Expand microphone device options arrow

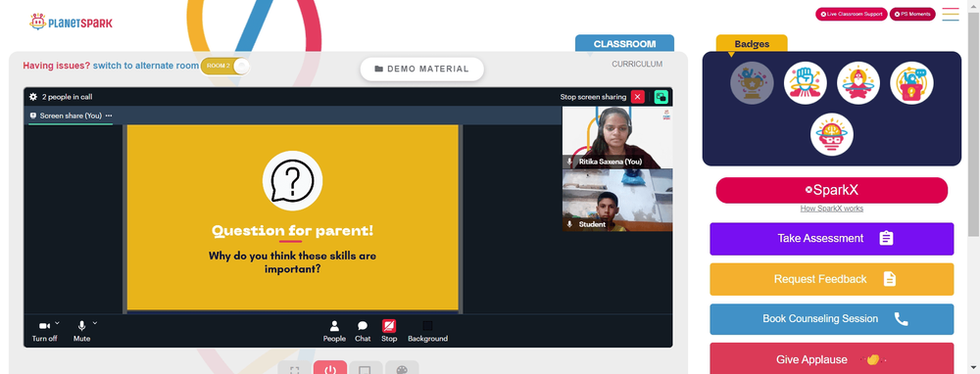point(95,323)
